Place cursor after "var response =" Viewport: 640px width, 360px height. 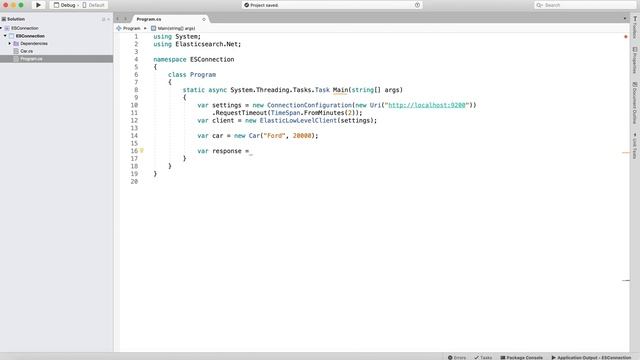(x=251, y=151)
